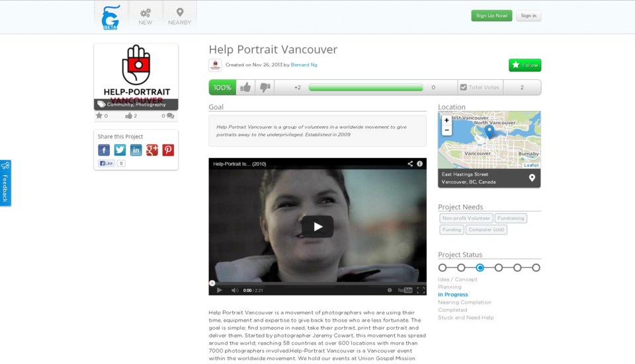Share project on Pinterest
This screenshot has height=364, width=635.
[168, 150]
